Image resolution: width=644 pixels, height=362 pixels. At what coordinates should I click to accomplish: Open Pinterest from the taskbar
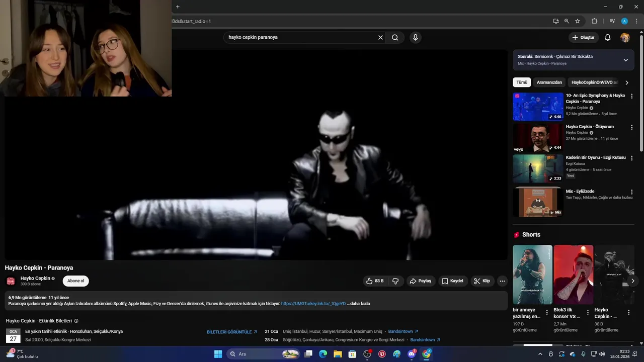point(382,354)
